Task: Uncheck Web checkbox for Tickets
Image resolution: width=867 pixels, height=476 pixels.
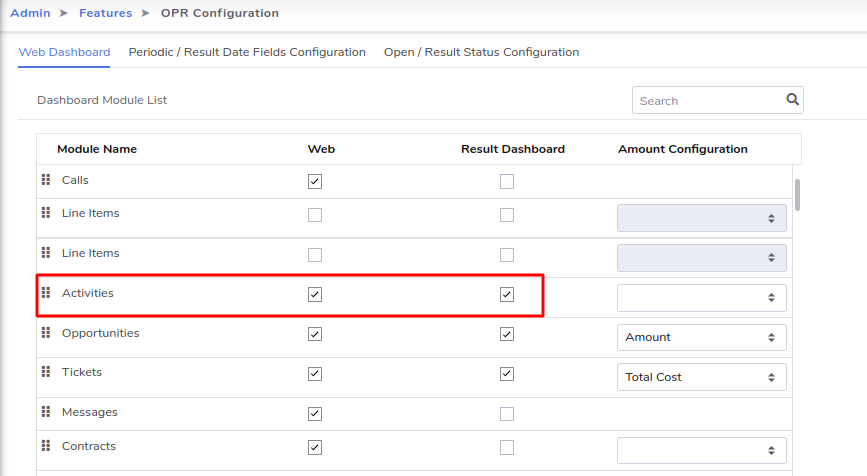Action: click(x=315, y=374)
